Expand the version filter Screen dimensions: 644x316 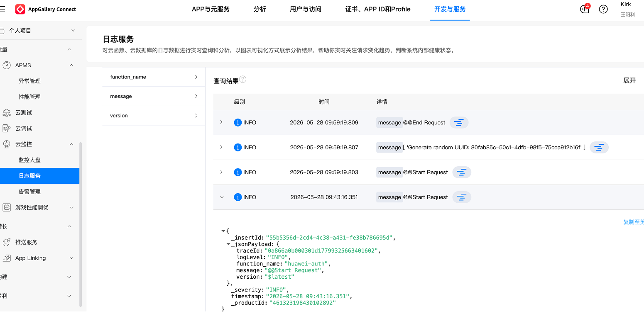196,115
